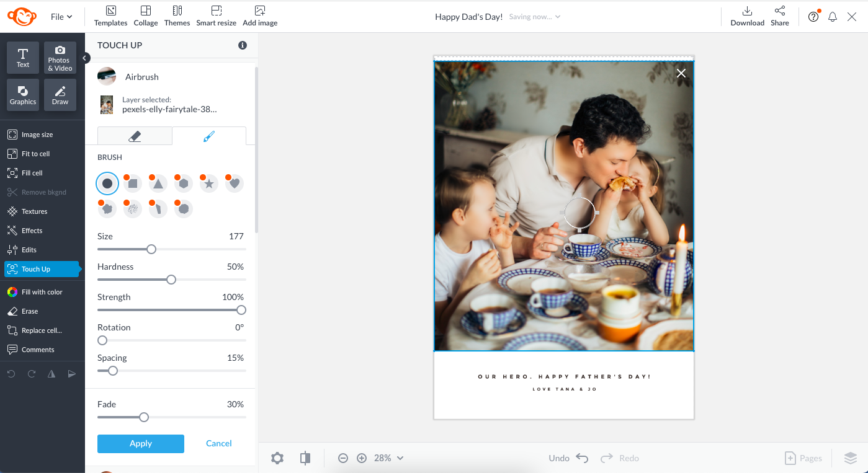The image size is (868, 473).
Task: Expand the 28% zoom level dropdown
Action: tap(389, 458)
